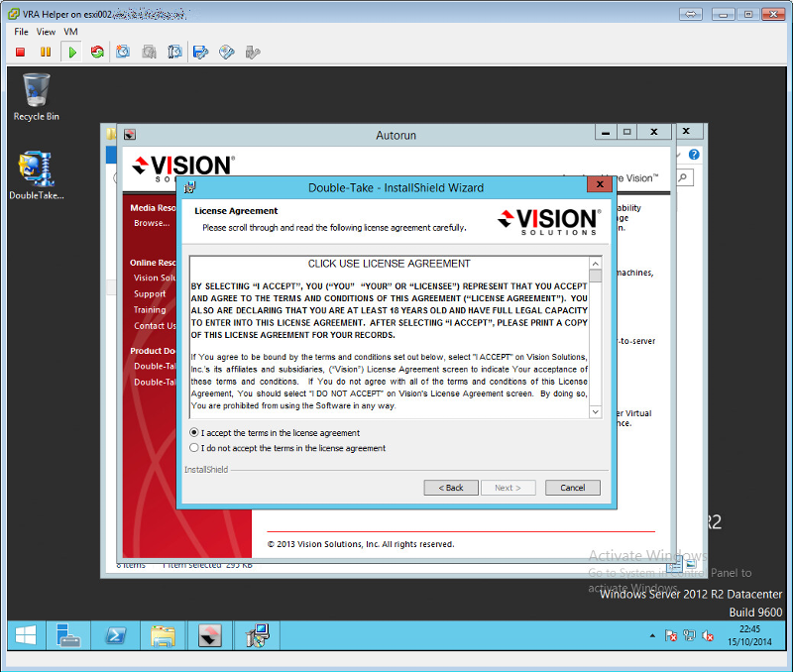The height and width of the screenshot is (672, 793).
Task: Launch Server Manager from the taskbar
Action: (x=68, y=635)
